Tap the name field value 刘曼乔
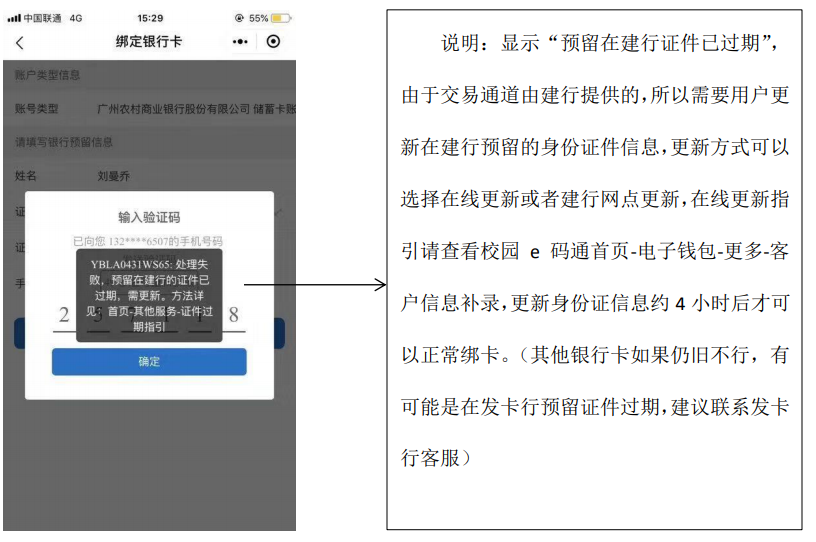Screen dimensions: 816x542 pyautogui.click(x=113, y=176)
